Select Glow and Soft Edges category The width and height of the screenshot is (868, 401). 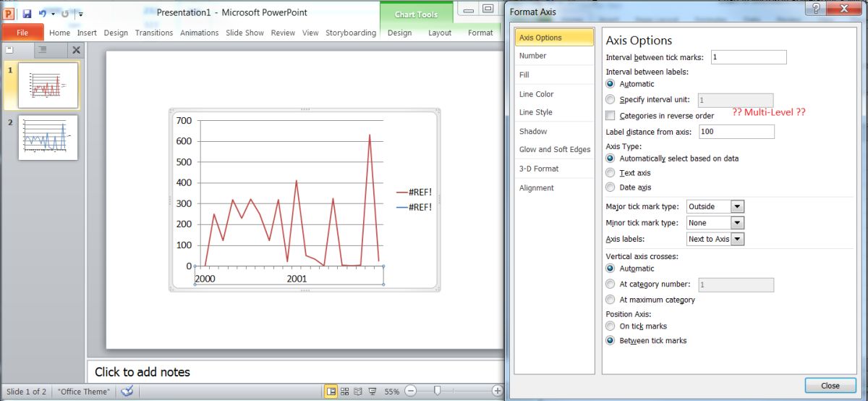pyautogui.click(x=554, y=149)
